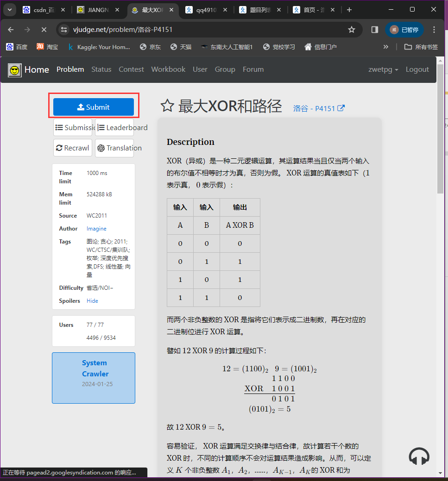The image size is (448, 481).
Task: Click the Submit button
Action: coord(93,106)
